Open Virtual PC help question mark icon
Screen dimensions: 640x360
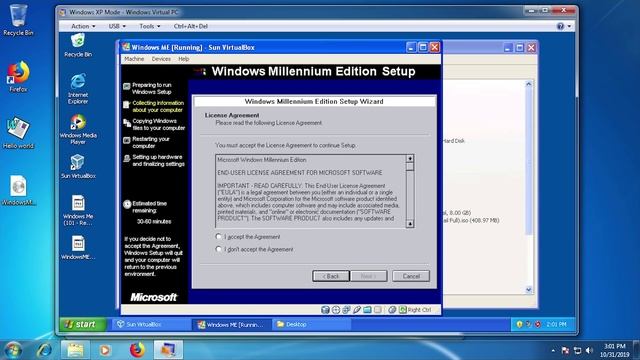click(560, 26)
